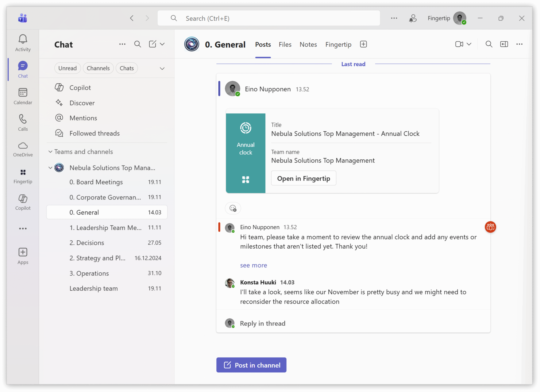540x392 pixels.
Task: Open the channel details pane icon
Action: (x=504, y=44)
